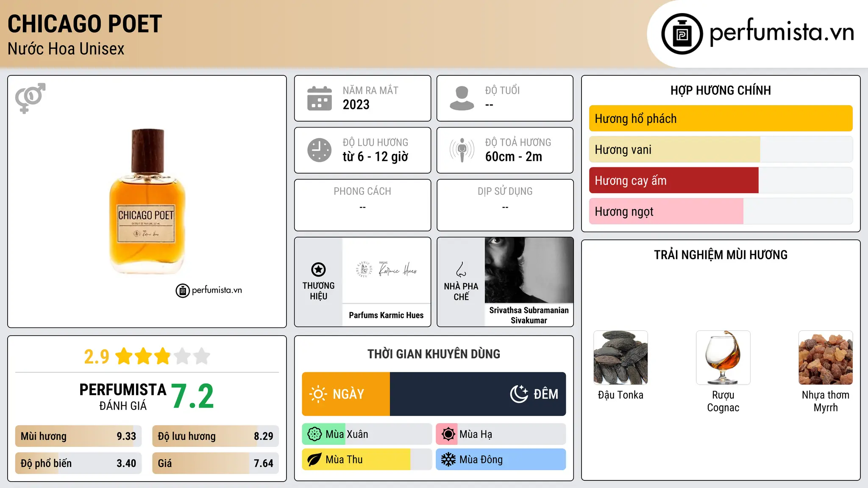Click the 2.9 user rating number
Image resolution: width=868 pixels, height=488 pixels.
coord(97,357)
